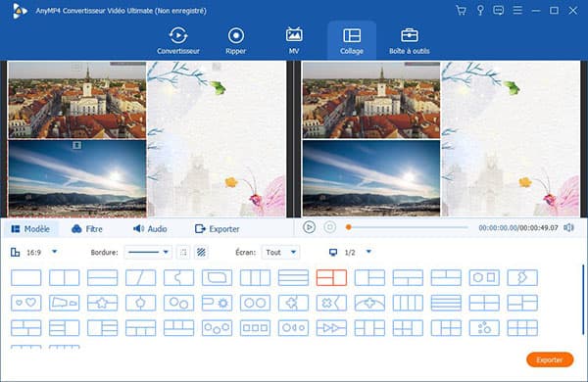Select the highlighted red template
588x382 pixels.
pyautogui.click(x=331, y=278)
